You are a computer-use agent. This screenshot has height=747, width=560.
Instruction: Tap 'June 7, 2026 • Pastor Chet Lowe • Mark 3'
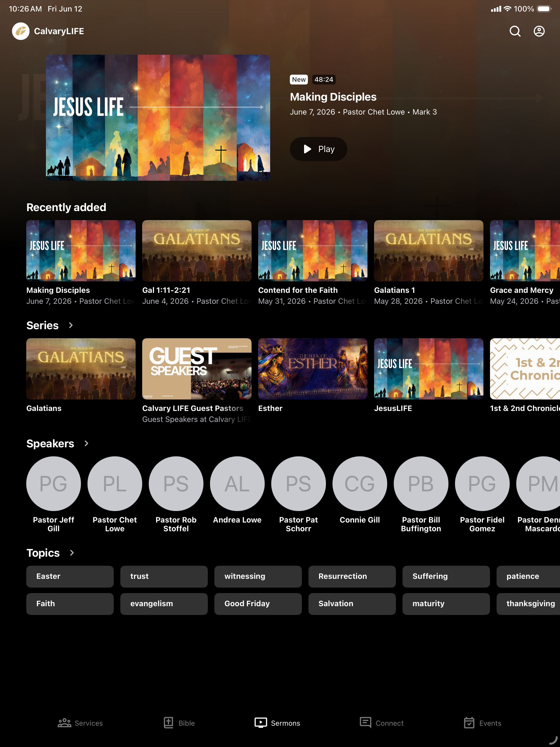pyautogui.click(x=363, y=112)
